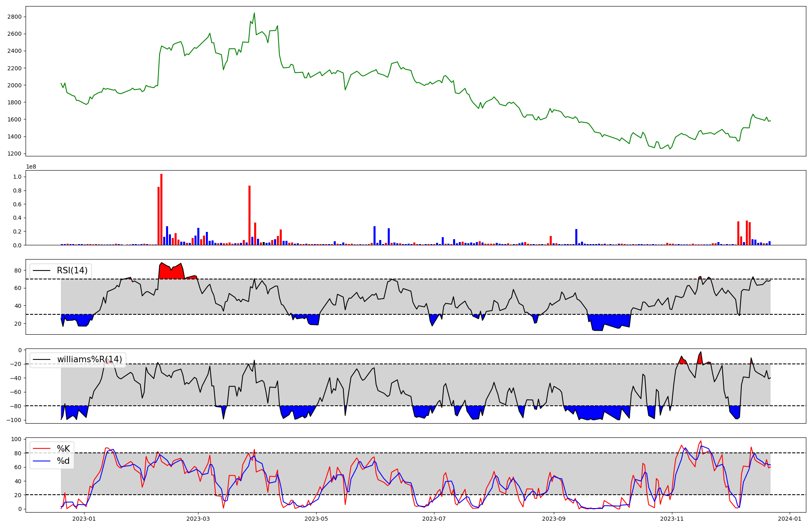Click the williams%R(14) legend label
The width and height of the screenshot is (812, 528).
(x=89, y=359)
